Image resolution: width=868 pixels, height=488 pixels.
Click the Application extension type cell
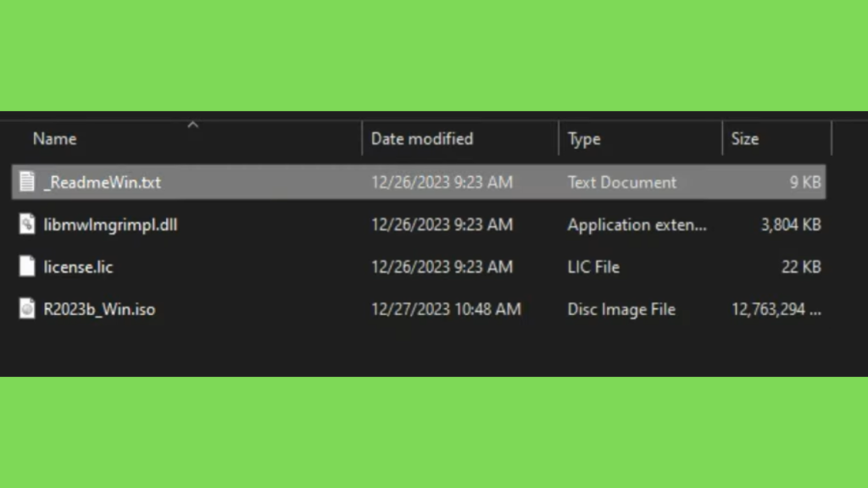(637, 225)
